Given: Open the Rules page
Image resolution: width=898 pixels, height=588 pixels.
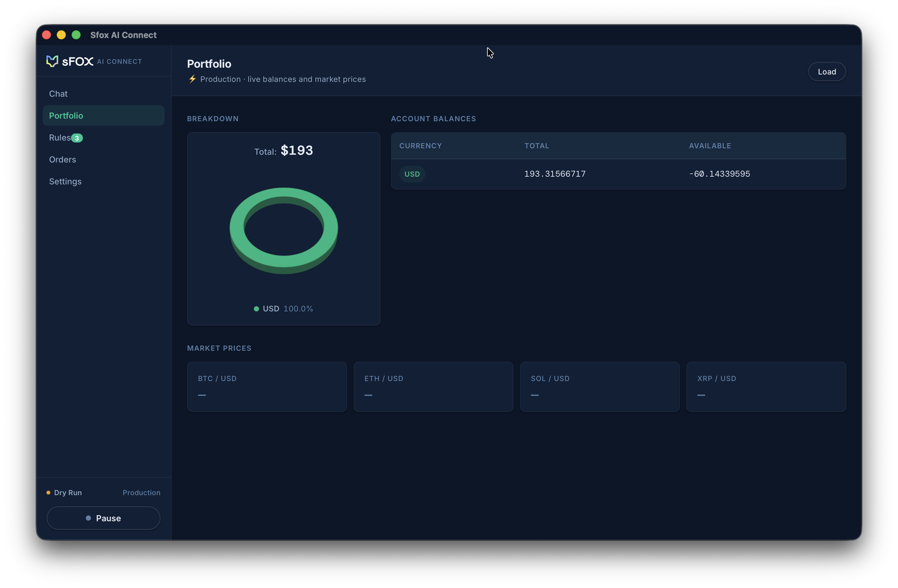Looking at the screenshot, I should click(x=104, y=138).
